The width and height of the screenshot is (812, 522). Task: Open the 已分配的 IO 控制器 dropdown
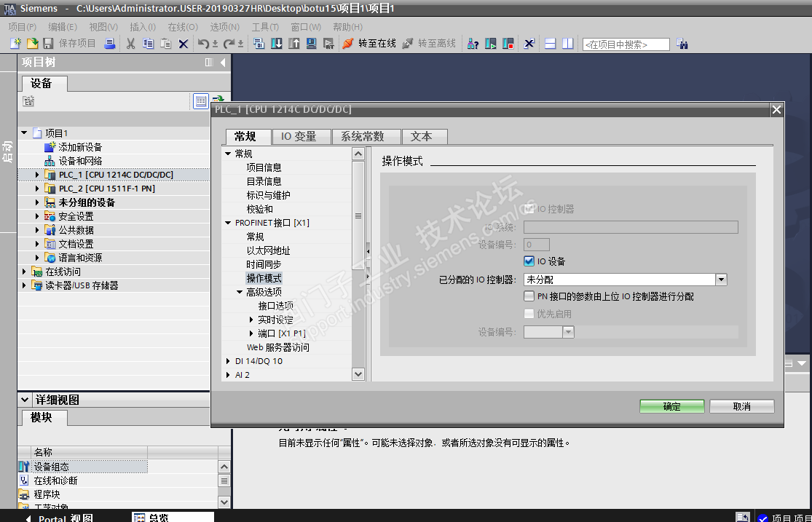[721, 280]
